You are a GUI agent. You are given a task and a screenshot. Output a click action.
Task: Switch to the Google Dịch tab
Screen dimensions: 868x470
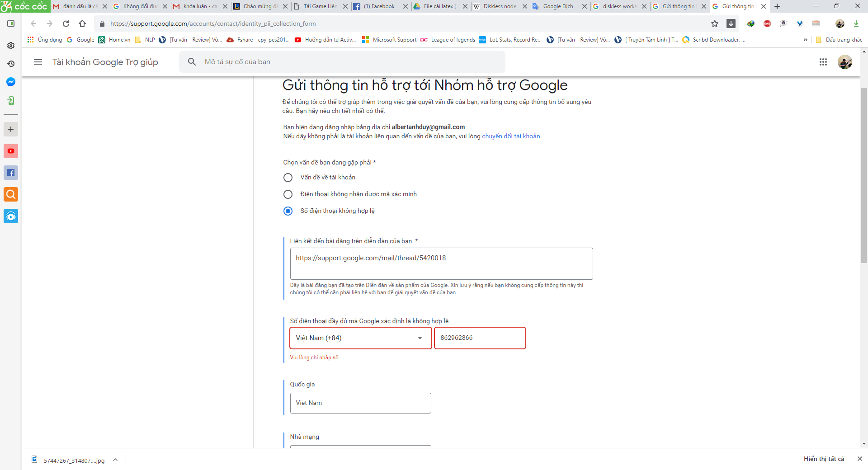(560, 6)
